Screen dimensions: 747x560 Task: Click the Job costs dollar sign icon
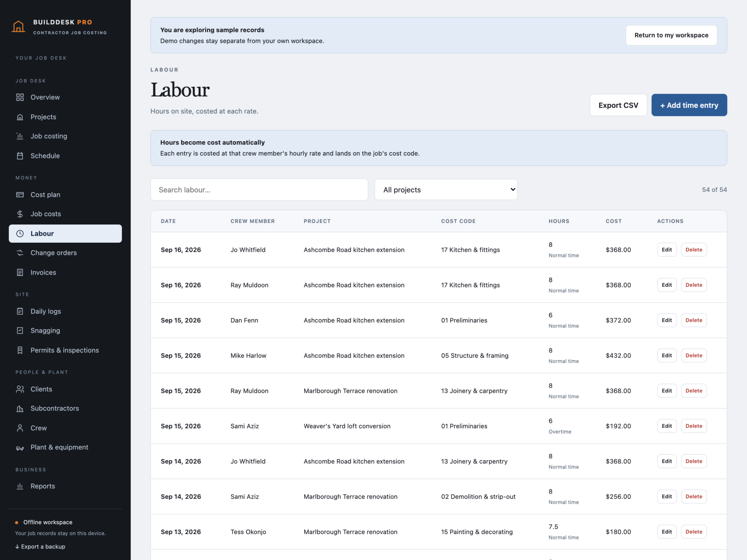coord(20,214)
